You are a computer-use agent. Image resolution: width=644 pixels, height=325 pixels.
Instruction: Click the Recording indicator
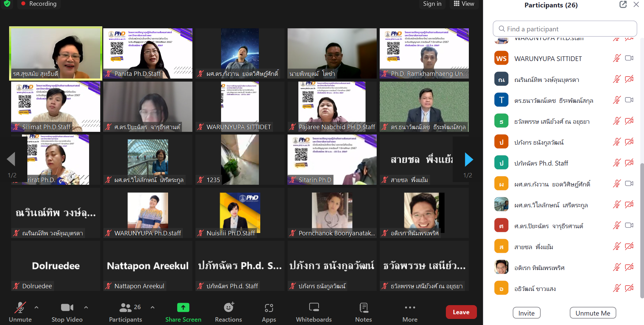point(38,4)
